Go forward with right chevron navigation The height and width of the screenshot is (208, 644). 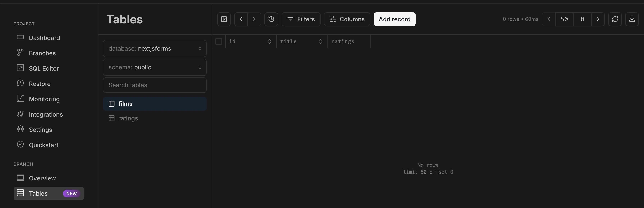pyautogui.click(x=254, y=19)
